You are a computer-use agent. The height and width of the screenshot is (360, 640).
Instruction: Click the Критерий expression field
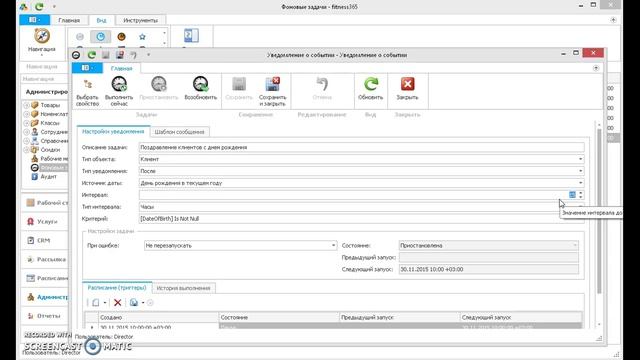pos(361,219)
